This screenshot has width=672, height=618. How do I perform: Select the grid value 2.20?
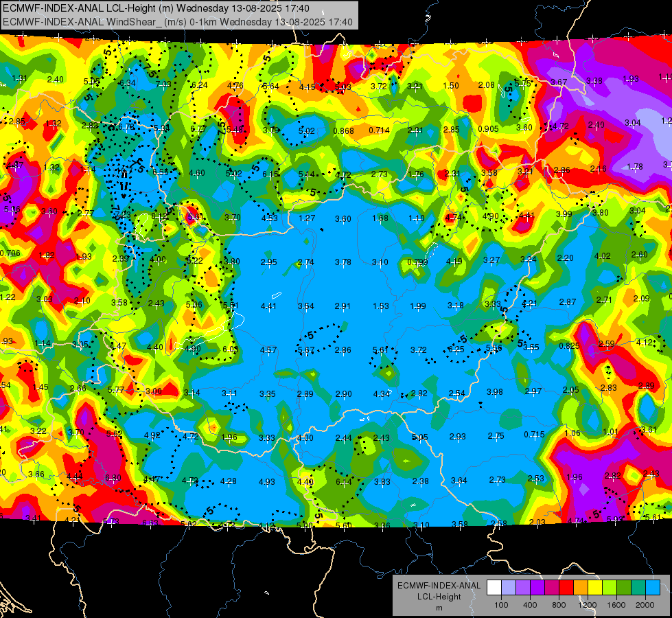[566, 257]
